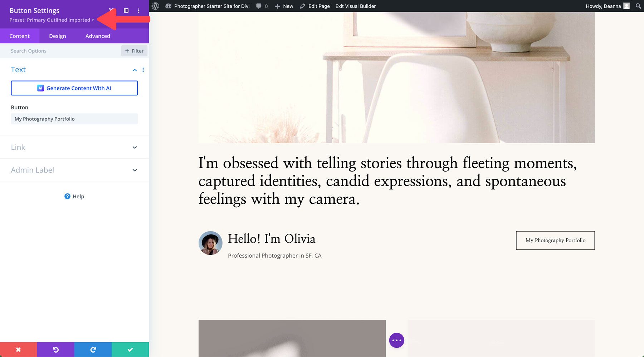Redo the last change
This screenshot has width=644, height=357.
[x=93, y=349]
